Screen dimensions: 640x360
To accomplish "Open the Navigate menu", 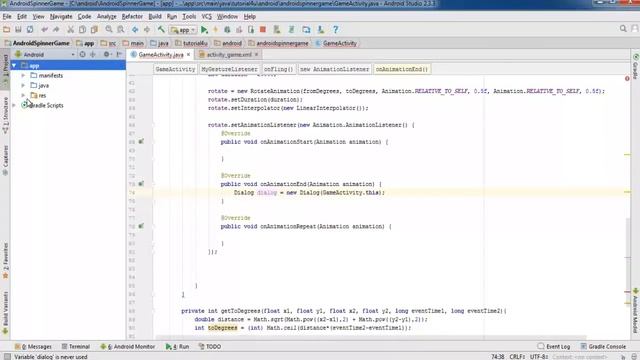I will tap(61, 17).
